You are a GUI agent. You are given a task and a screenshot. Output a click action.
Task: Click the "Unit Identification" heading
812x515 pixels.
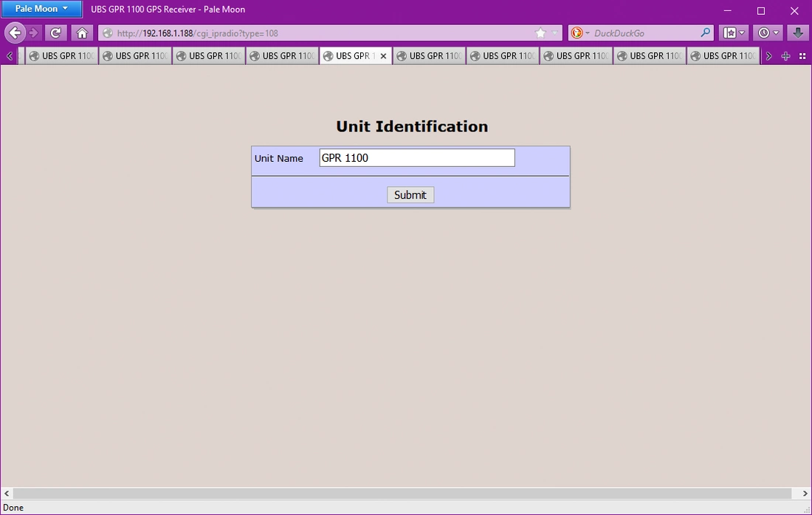(412, 126)
